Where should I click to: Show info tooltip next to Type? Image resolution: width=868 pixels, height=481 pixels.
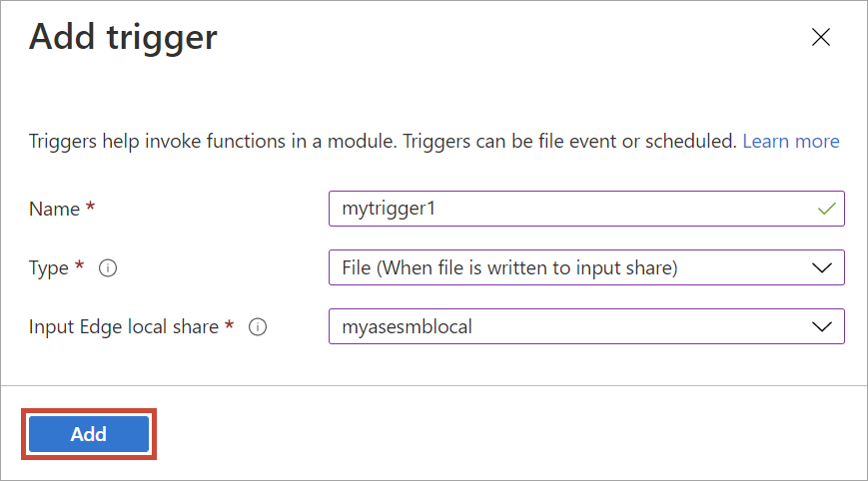tap(108, 268)
